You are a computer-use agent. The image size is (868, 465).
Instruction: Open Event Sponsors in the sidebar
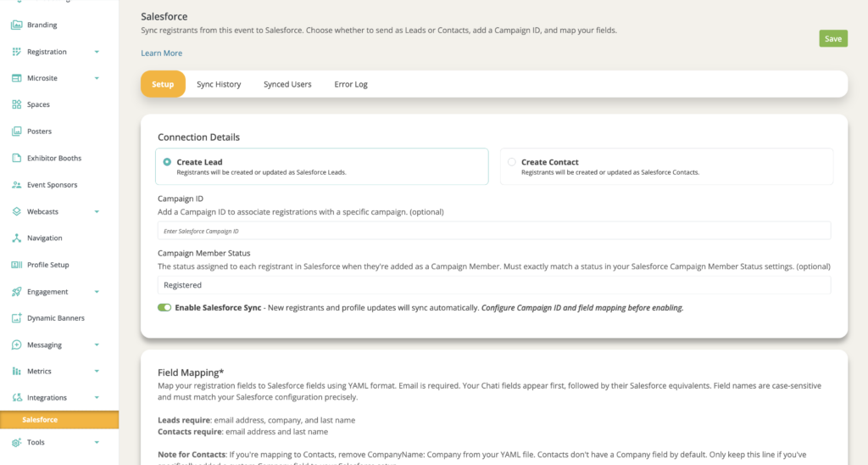tap(52, 185)
